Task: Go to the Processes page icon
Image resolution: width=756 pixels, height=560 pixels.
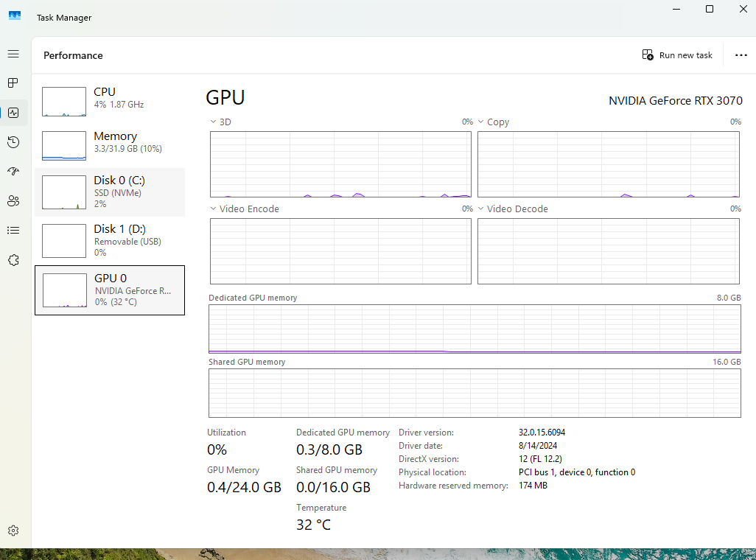Action: [x=13, y=83]
